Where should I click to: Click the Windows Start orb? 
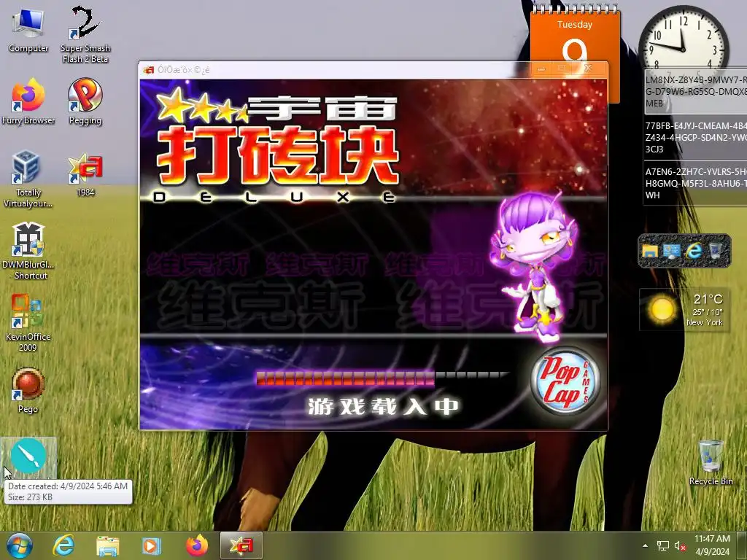19,545
